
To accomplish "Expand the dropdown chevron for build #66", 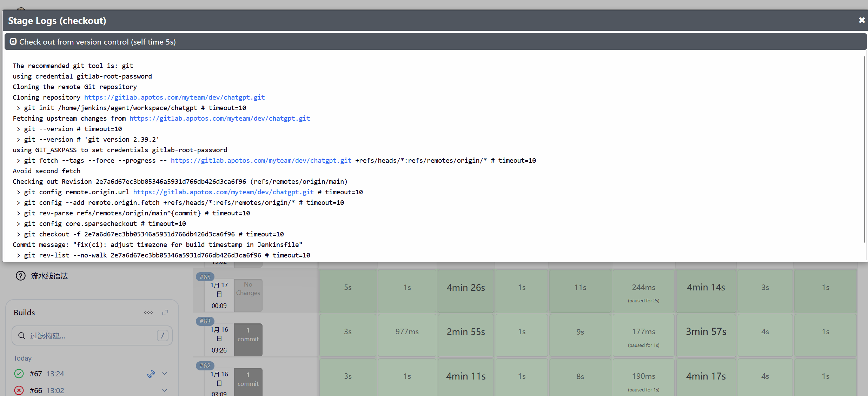I will [x=165, y=390].
